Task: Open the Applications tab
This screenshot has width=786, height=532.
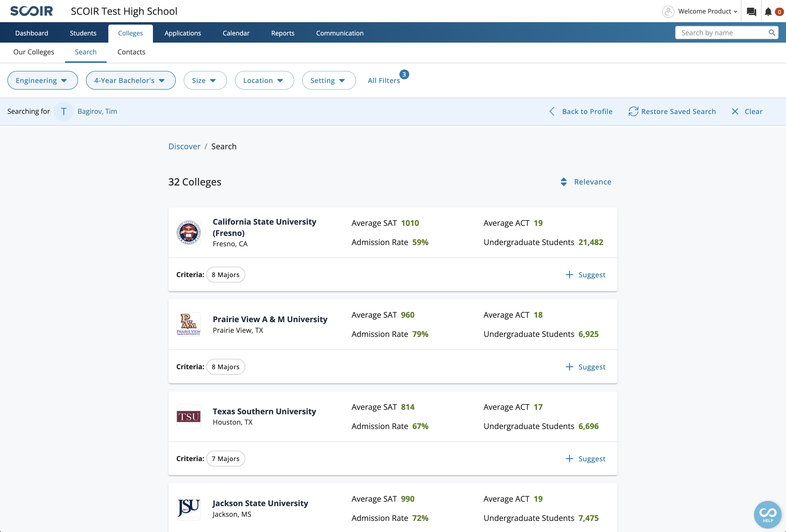Action: 183,33
